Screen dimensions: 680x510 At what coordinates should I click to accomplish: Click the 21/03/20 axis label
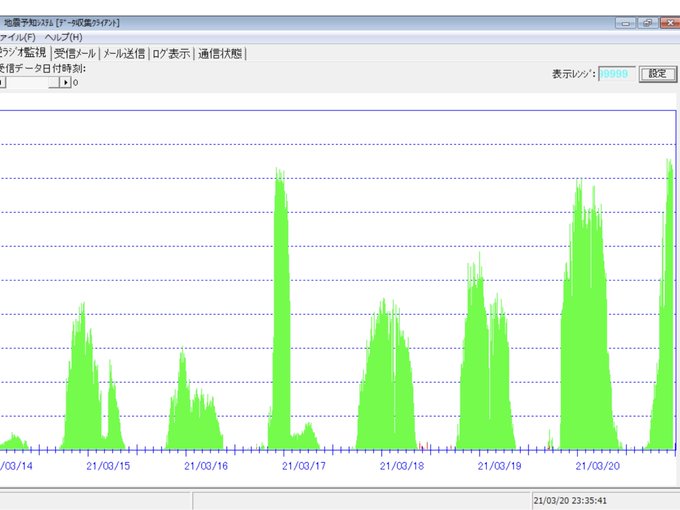pos(598,466)
